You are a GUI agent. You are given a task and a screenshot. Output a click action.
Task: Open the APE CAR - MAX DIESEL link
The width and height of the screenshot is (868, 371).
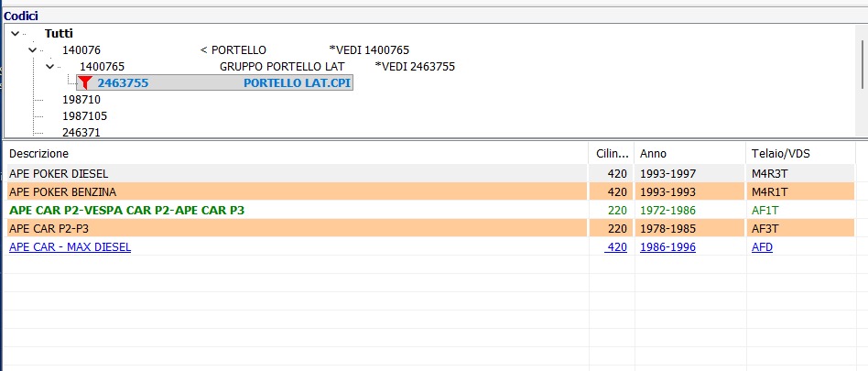pos(71,247)
